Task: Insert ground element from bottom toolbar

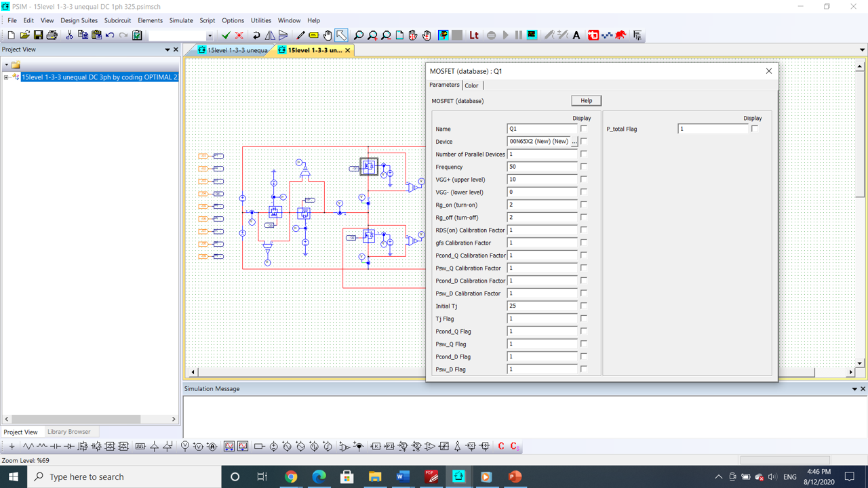Action: pyautogui.click(x=12, y=446)
